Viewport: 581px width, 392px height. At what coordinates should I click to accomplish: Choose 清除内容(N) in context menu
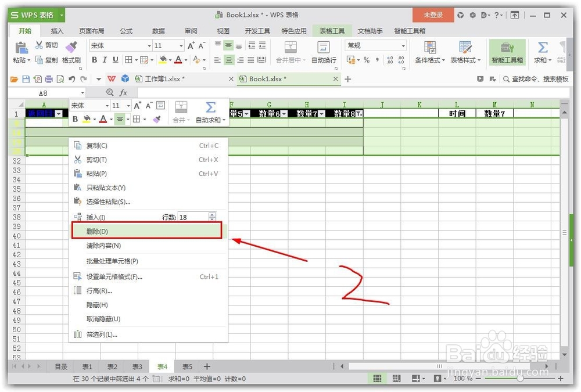148,246
